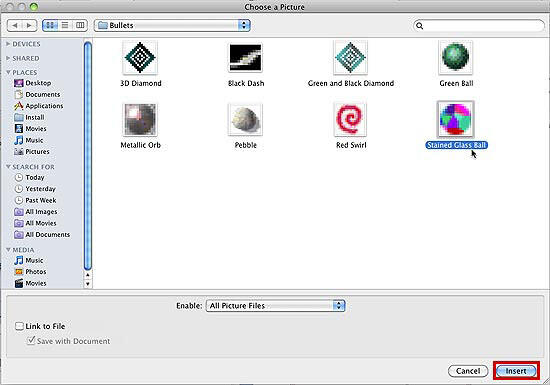
Task: Show files from Yesterday
Action: point(35,189)
